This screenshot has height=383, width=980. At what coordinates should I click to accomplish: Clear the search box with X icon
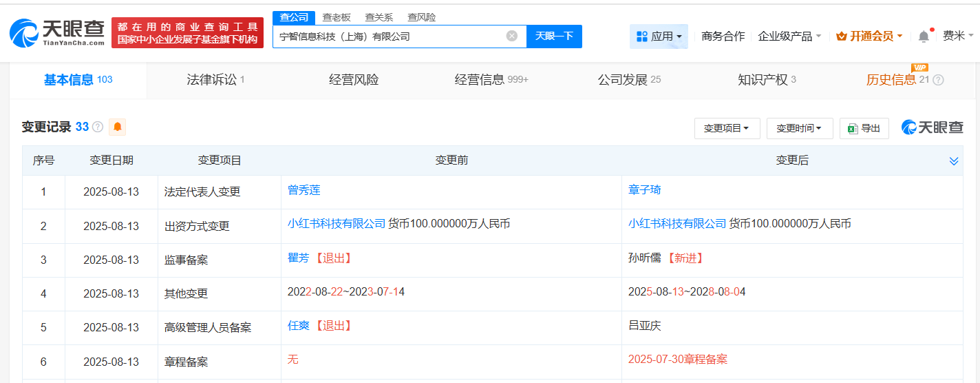coord(511,36)
